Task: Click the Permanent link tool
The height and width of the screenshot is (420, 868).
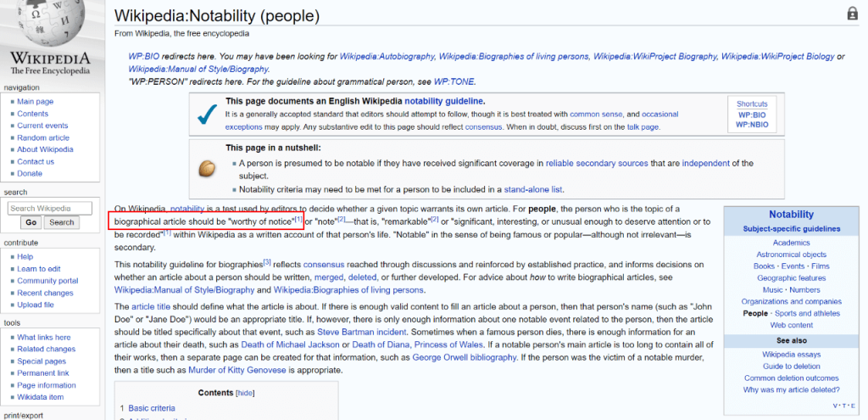Action: point(43,372)
